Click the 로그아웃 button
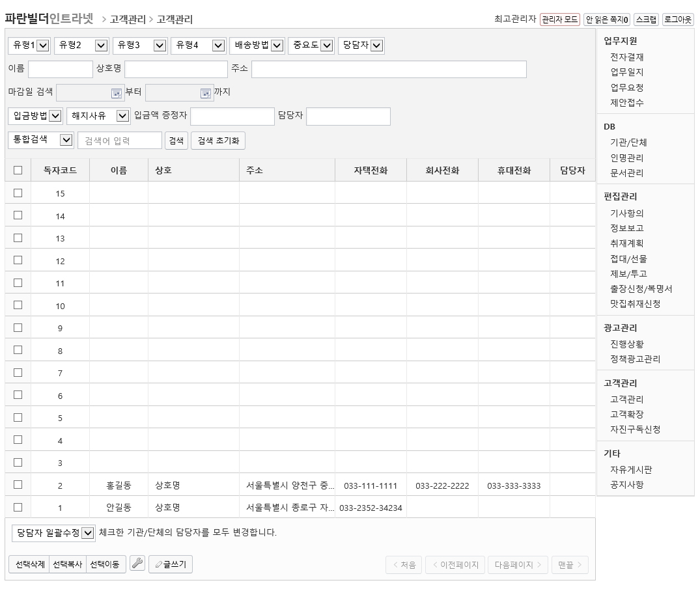The width and height of the screenshot is (700, 615). click(677, 20)
